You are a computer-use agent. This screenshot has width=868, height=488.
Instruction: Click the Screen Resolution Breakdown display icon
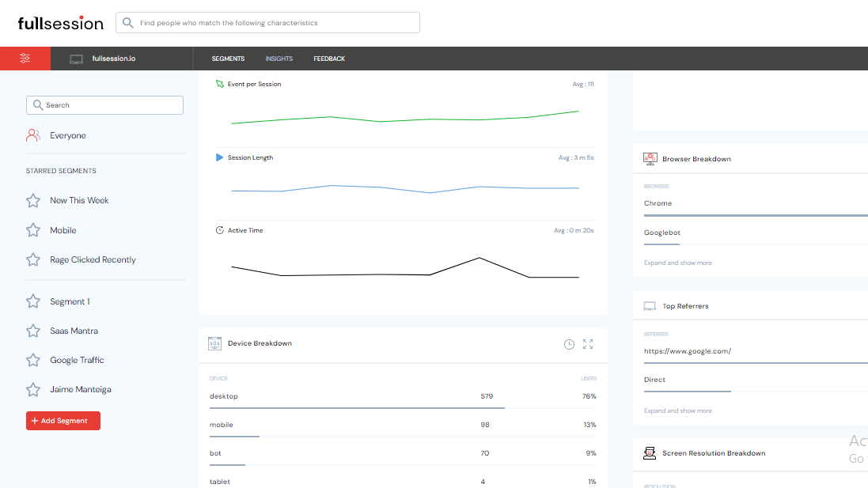pos(650,452)
